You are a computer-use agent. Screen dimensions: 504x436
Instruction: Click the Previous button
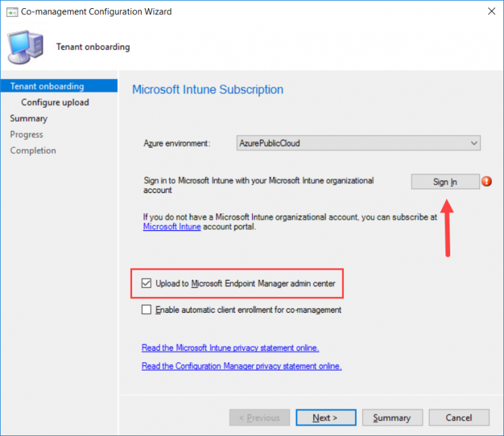(x=259, y=418)
